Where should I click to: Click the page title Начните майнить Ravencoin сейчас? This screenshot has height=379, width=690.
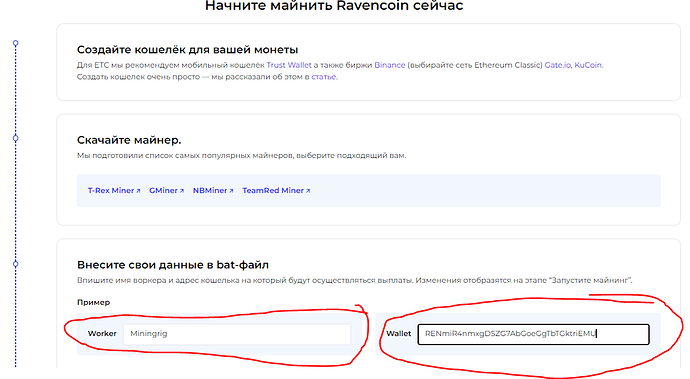pos(334,6)
